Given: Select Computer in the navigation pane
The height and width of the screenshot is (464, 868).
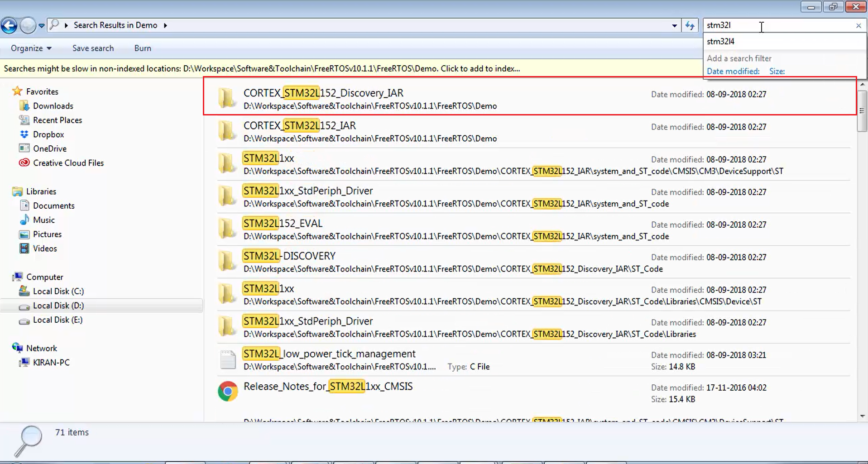Looking at the screenshot, I should (x=44, y=277).
